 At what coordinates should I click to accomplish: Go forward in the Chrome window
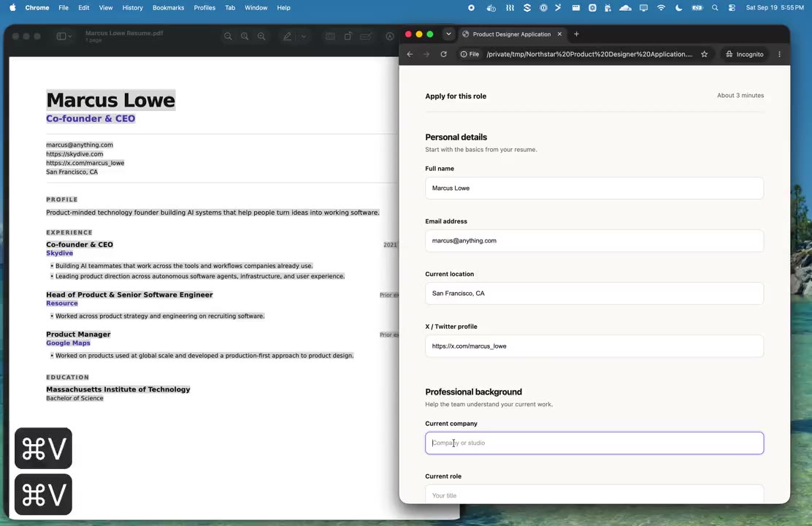pyautogui.click(x=426, y=54)
